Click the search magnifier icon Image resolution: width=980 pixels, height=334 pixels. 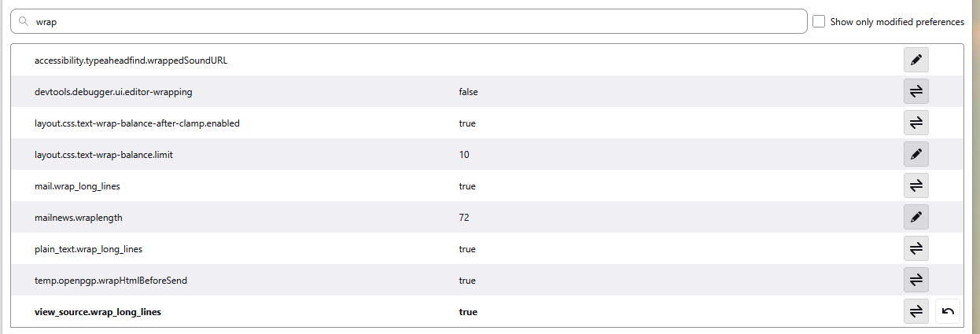[24, 22]
